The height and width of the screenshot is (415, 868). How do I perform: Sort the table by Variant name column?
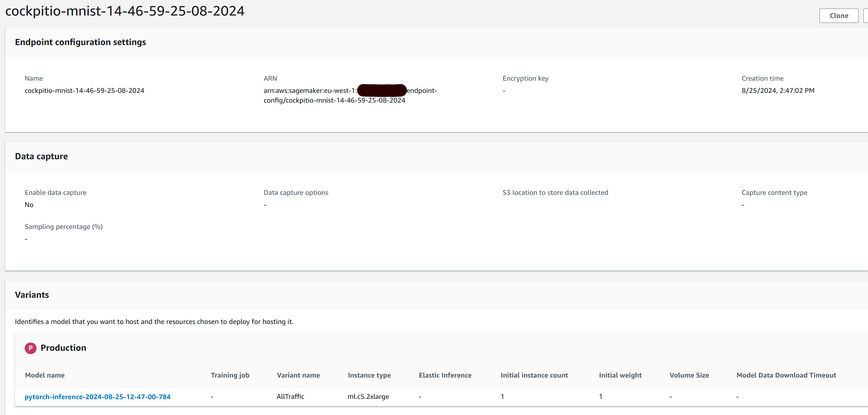[x=298, y=375]
